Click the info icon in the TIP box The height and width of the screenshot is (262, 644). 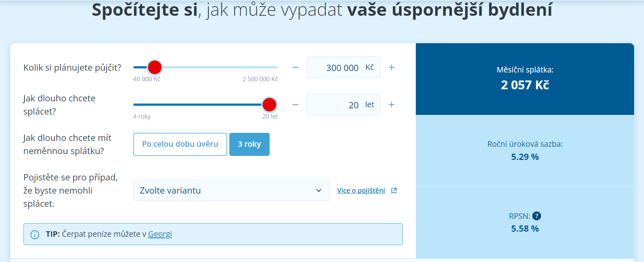click(x=35, y=235)
